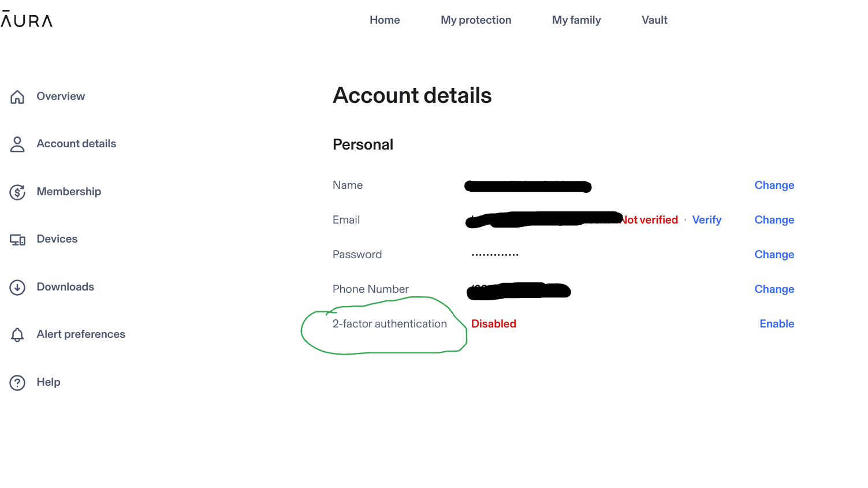
Task: Click the Membership dollar icon
Action: coord(17,192)
